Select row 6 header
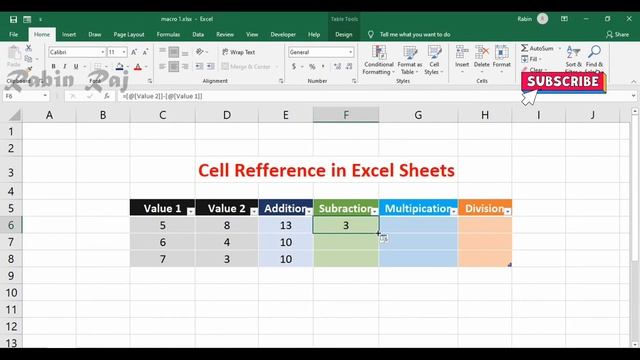640x360 pixels. [x=11, y=225]
